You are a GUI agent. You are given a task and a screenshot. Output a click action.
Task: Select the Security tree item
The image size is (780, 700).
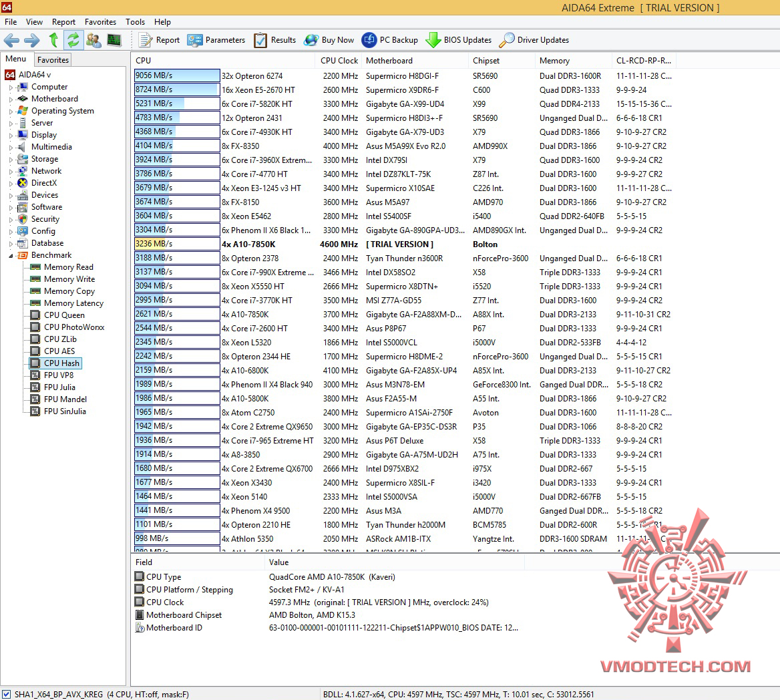pyautogui.click(x=45, y=219)
